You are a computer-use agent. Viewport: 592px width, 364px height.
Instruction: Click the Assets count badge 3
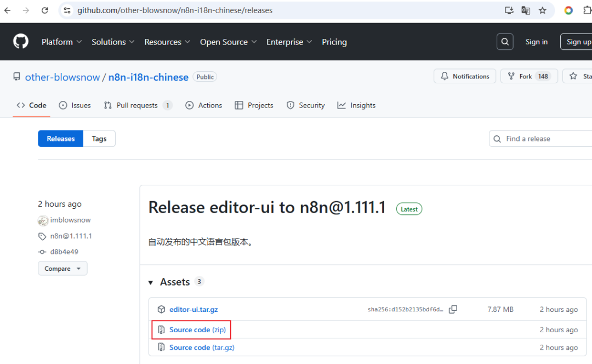[x=199, y=282]
